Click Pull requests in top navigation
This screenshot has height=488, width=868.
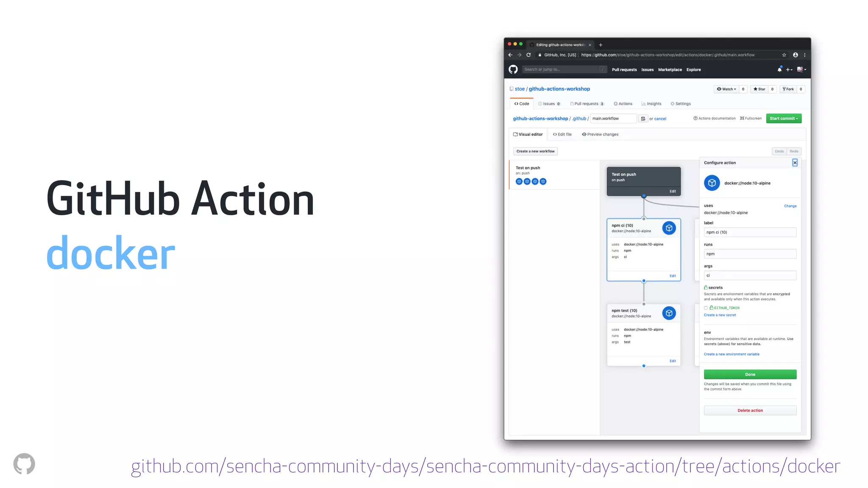coord(624,70)
